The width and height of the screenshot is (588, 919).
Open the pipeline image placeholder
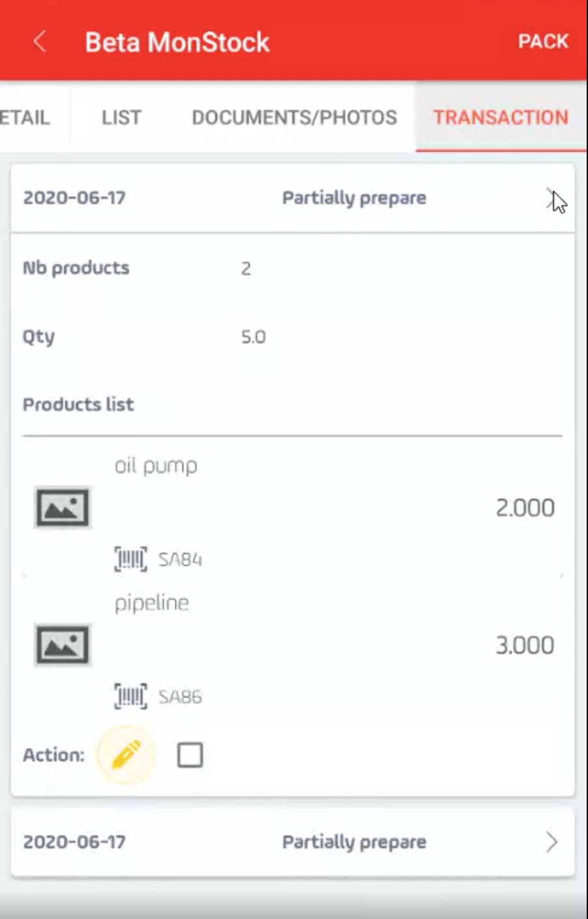click(x=63, y=645)
